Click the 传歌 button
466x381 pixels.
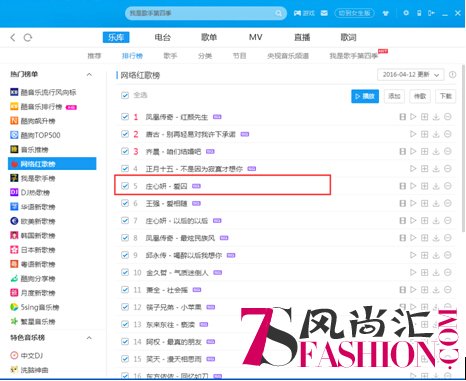(x=420, y=96)
